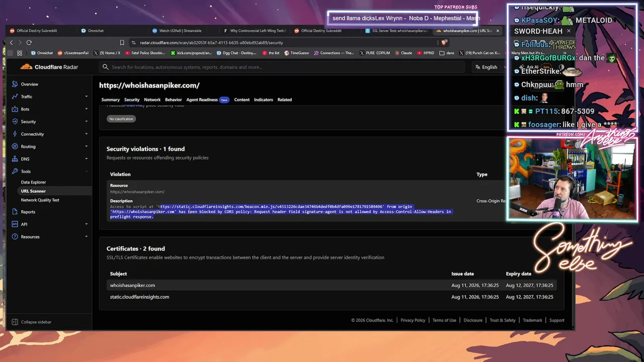Open the Claude bookmark
This screenshot has height=362, width=644.
coord(404,53)
